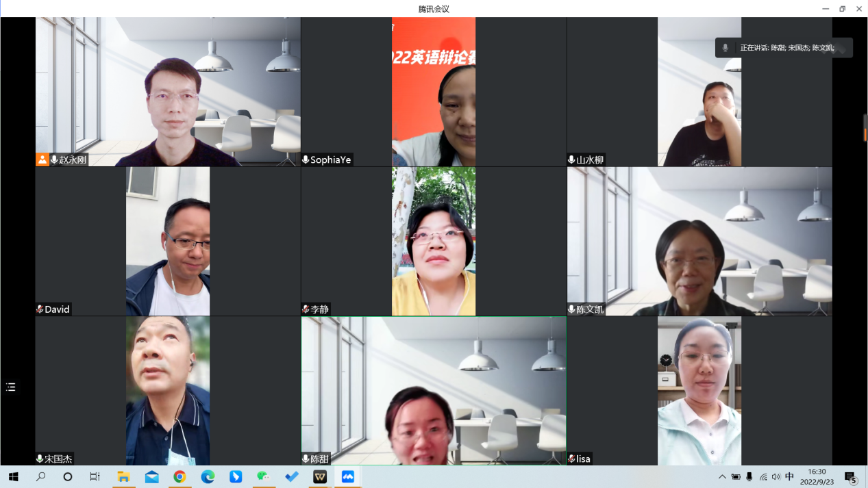Expand hidden system tray icons chevron
The height and width of the screenshot is (488, 868).
(722, 477)
